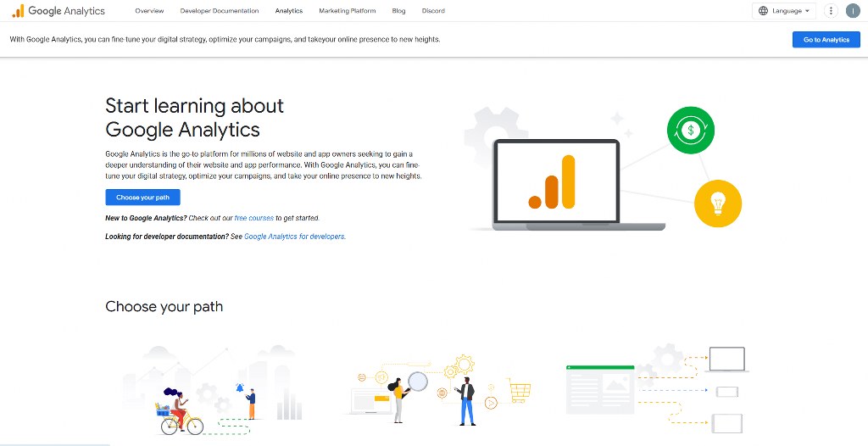Click 'Looking for developer documentation?' text
Image resolution: width=868 pixels, height=446 pixels.
167,237
